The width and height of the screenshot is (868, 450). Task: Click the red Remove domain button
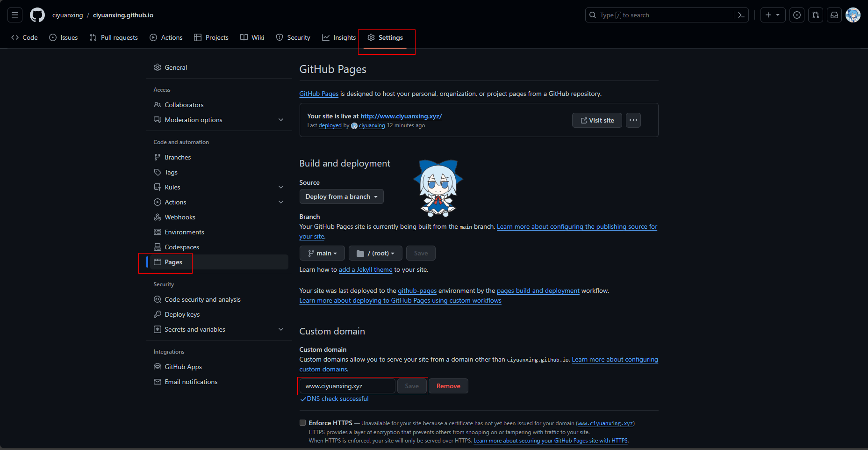[x=448, y=386]
